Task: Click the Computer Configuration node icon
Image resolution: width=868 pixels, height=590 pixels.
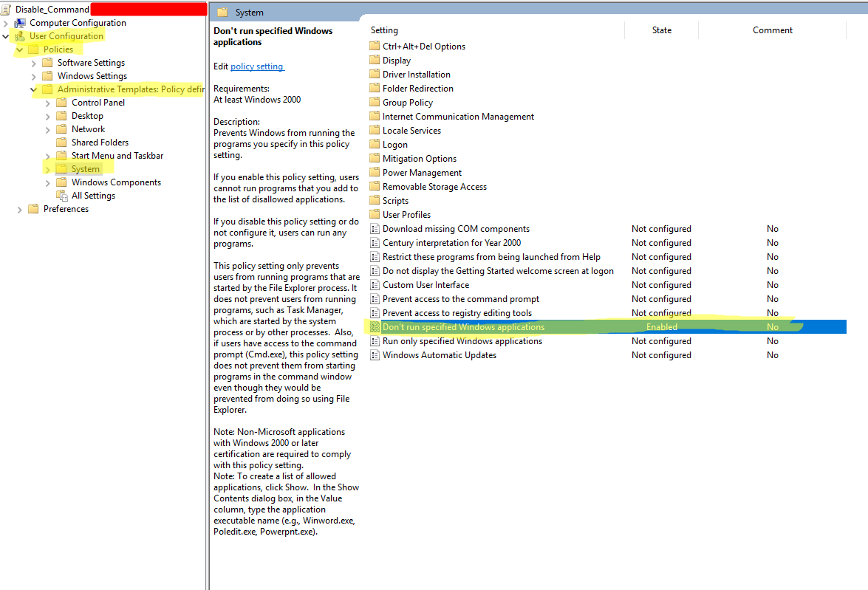Action: click(20, 23)
